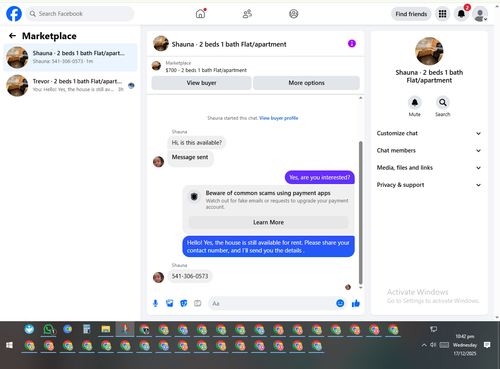500x369 pixels.
Task: Click the attach photo icon
Action: (x=170, y=303)
